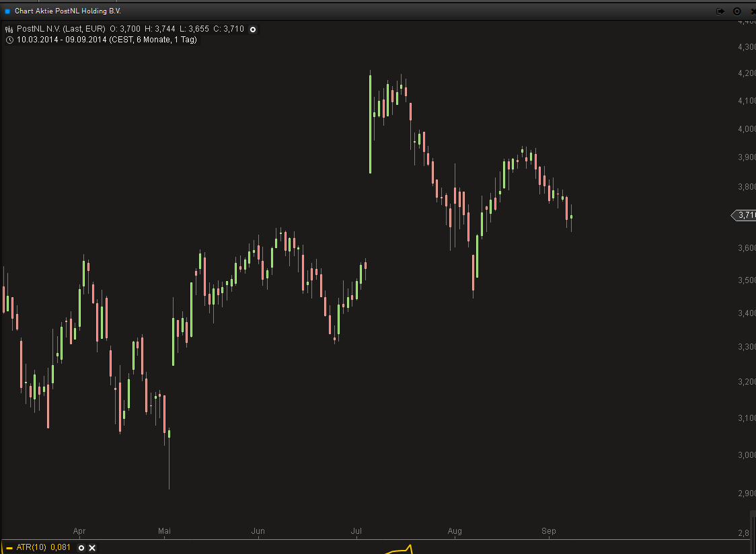The image size is (756, 554).
Task: Click the Jul label on time axis
Action: (x=356, y=531)
